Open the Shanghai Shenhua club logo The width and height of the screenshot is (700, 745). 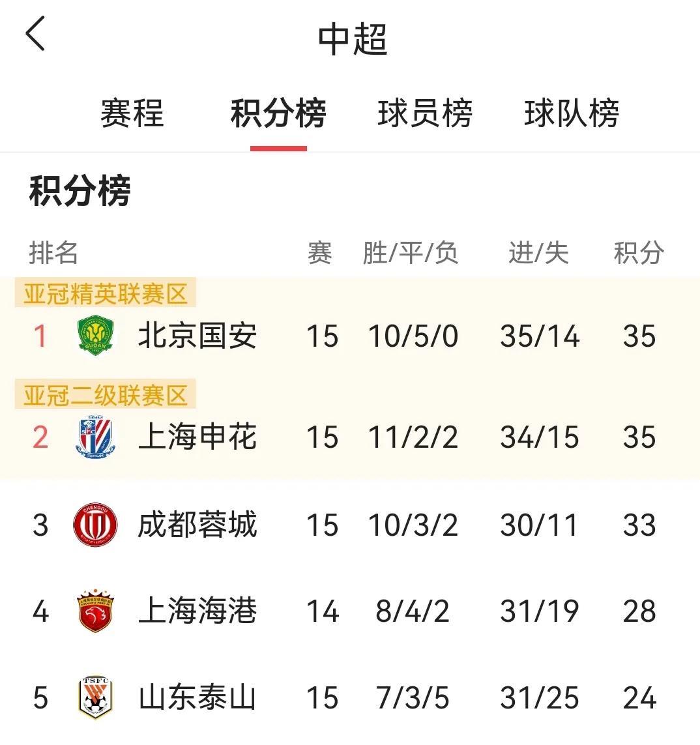point(95,437)
